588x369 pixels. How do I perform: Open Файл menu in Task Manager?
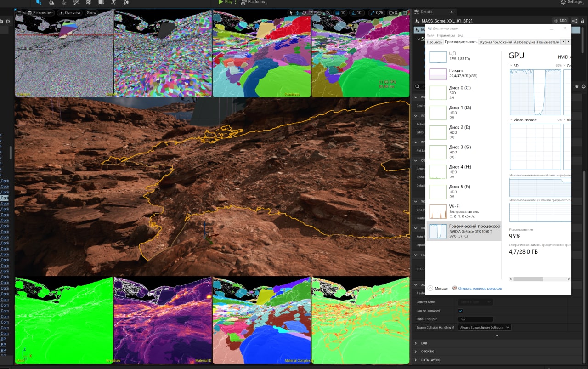430,35
